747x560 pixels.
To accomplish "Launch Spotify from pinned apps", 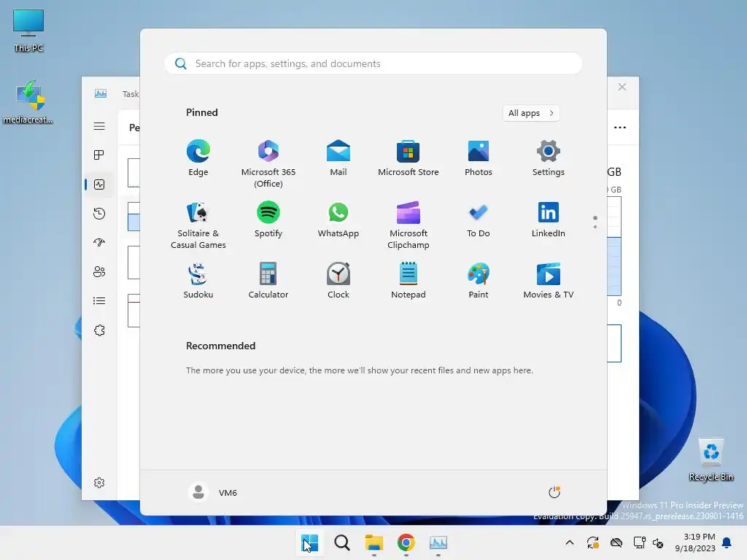I will coord(268,220).
